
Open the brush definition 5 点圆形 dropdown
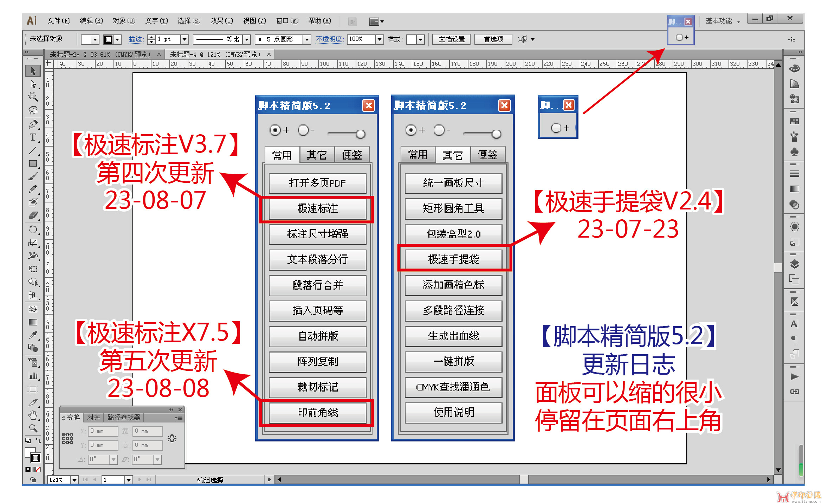click(x=307, y=40)
